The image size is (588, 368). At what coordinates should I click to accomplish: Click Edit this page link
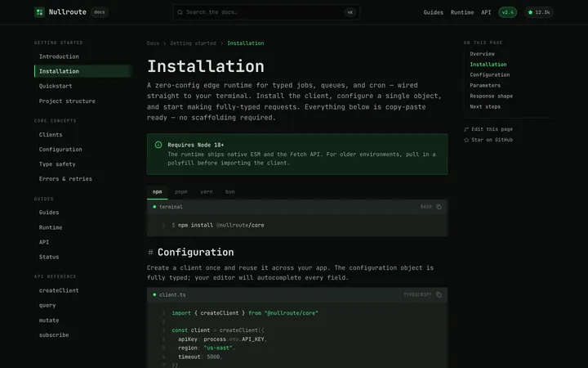(x=488, y=129)
